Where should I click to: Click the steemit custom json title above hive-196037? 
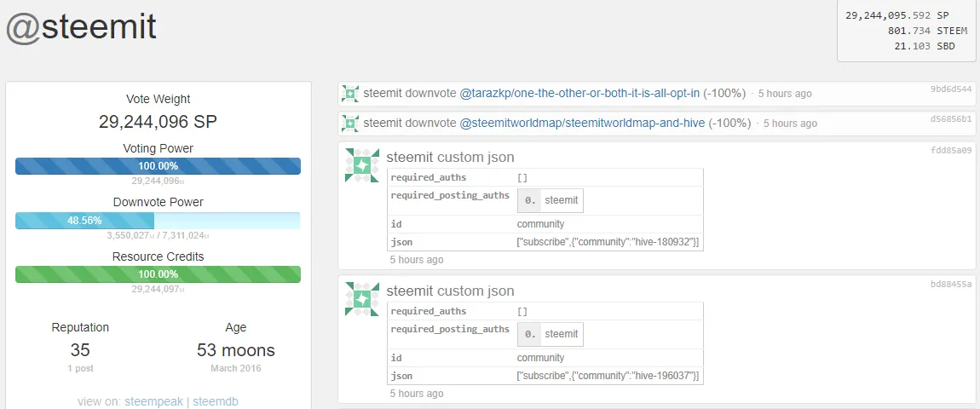pos(450,291)
